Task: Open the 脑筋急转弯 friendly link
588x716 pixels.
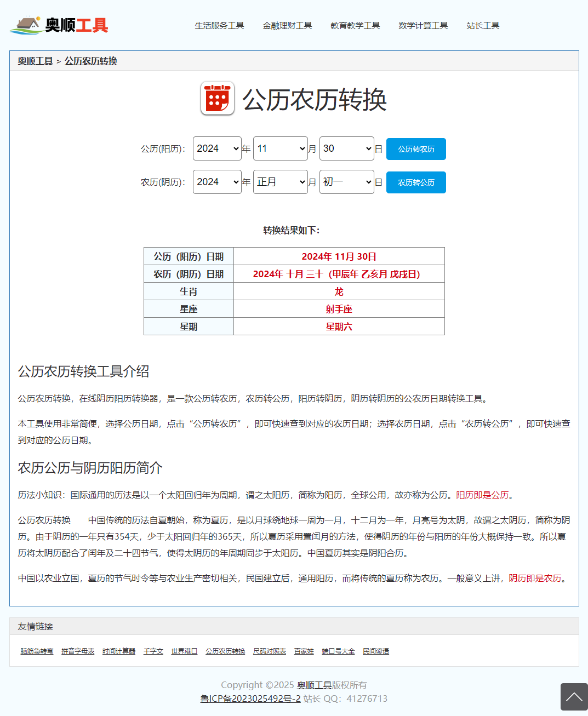Action: (37, 651)
